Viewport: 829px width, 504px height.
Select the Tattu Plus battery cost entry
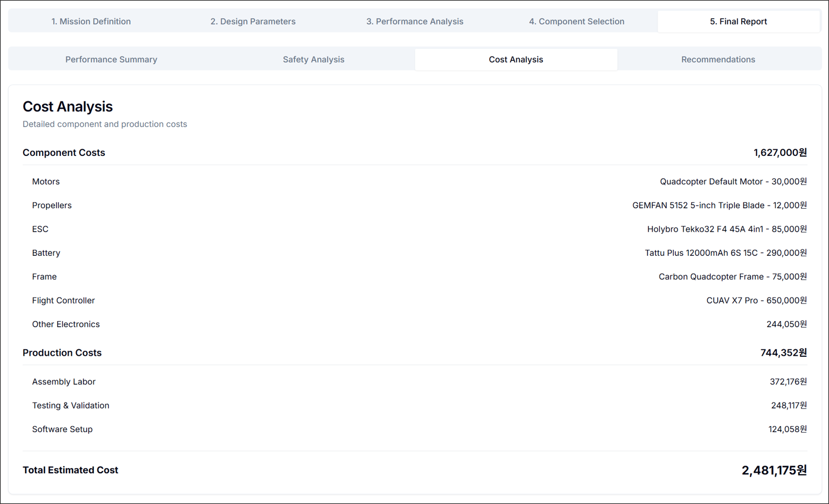(725, 253)
